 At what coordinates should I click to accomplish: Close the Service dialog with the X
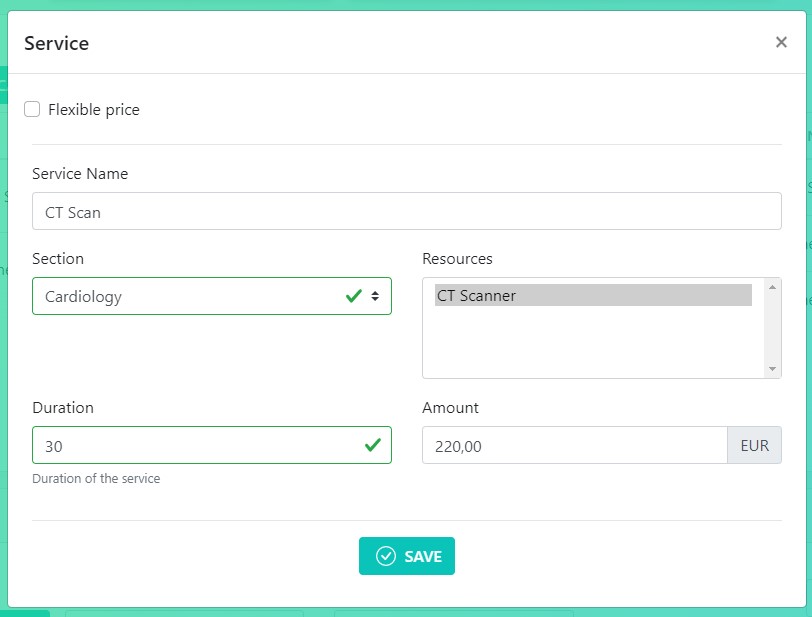(x=781, y=43)
